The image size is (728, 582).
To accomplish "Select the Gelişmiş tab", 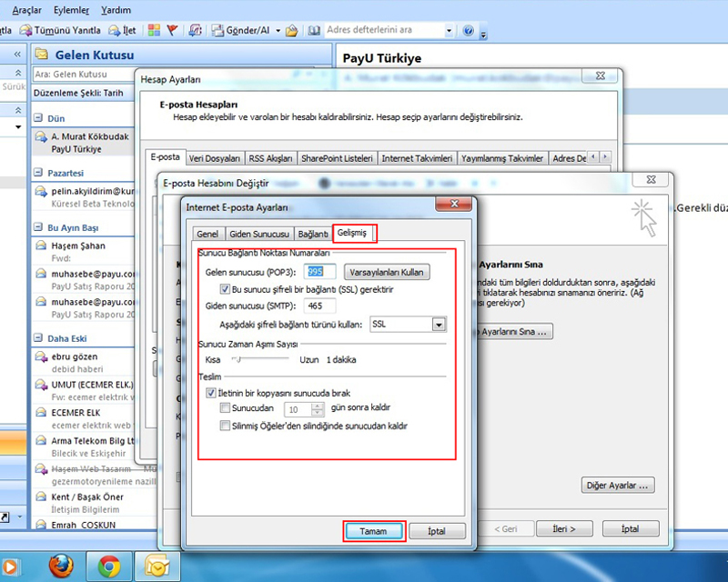I will tap(352, 233).
